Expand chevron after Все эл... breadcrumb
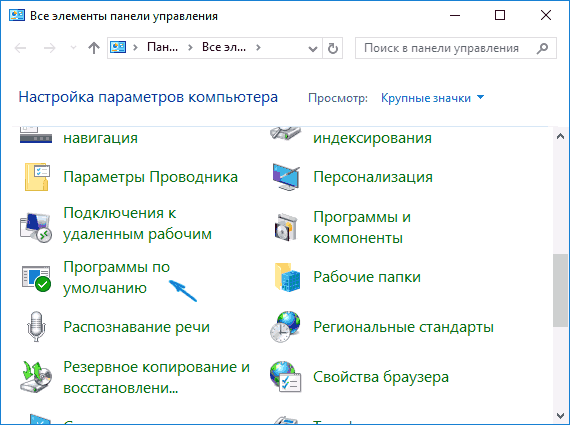570x425 pixels. [x=258, y=47]
